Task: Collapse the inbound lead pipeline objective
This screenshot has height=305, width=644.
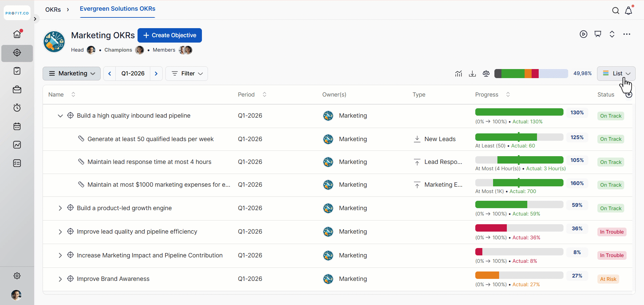Action: click(60, 116)
